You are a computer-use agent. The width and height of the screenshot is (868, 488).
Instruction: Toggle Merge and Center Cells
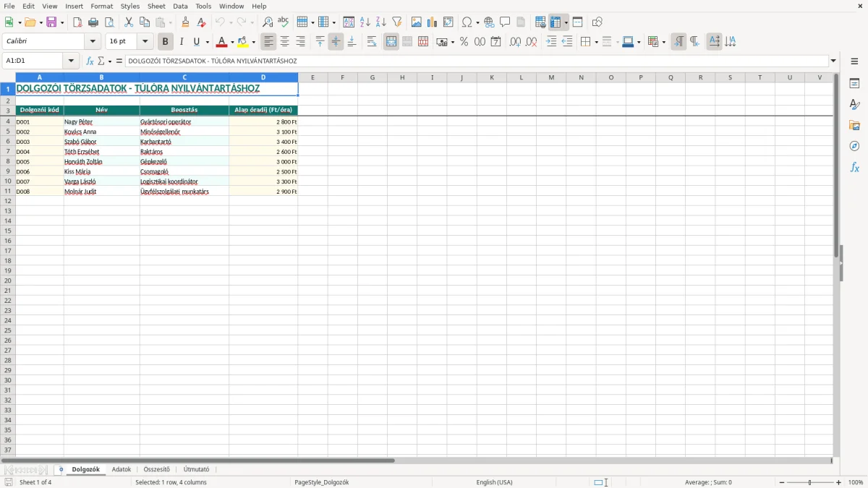click(x=391, y=42)
